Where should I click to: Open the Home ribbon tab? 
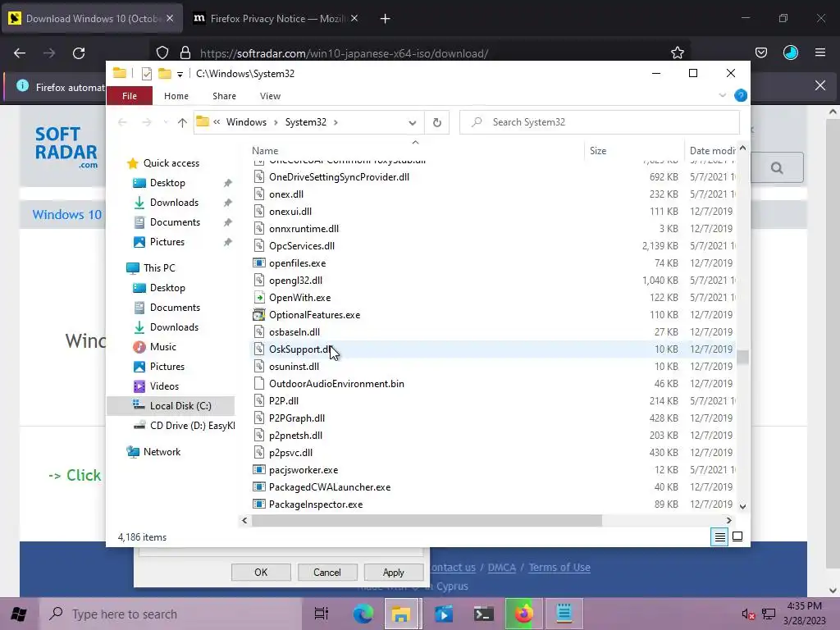(x=176, y=96)
